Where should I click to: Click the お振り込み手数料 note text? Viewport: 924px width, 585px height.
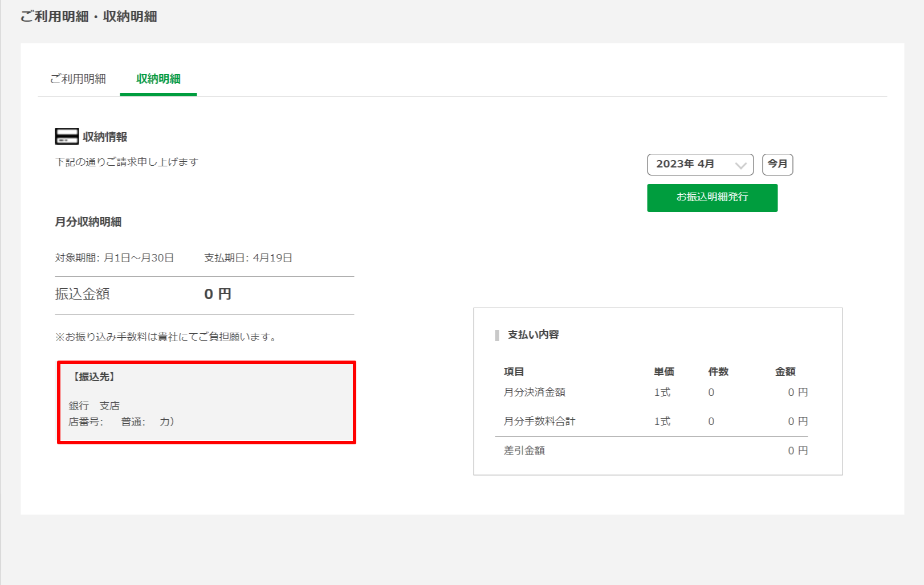pos(167,337)
